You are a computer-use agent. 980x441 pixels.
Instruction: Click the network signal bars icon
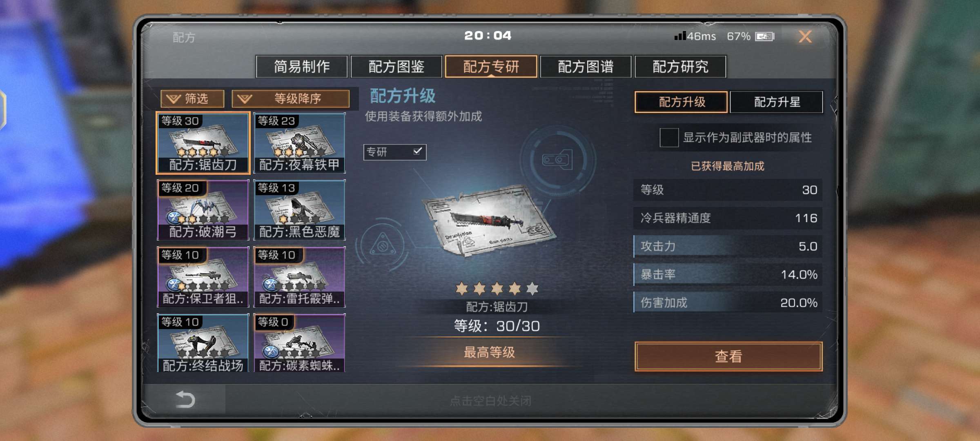tap(680, 36)
